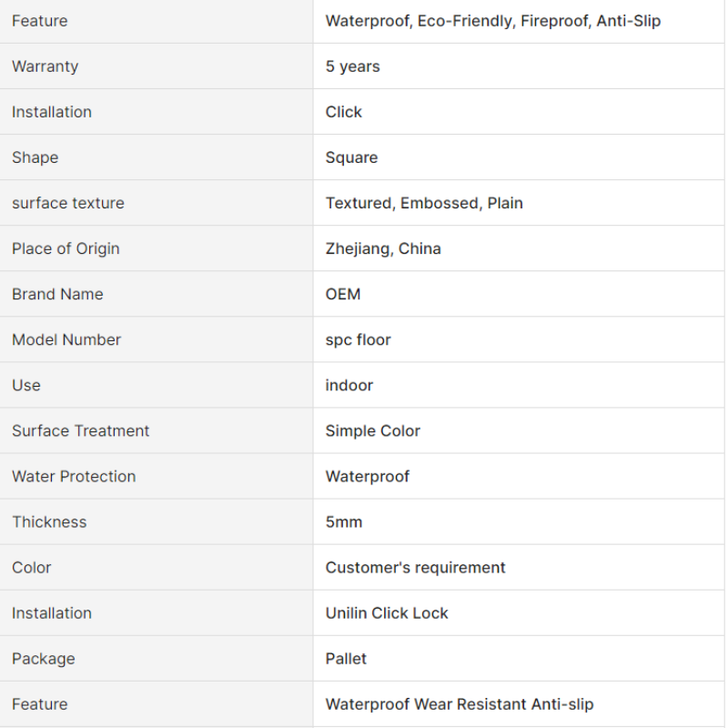Select the "Unilin Click Lock" value
The image size is (728, 728).
[x=387, y=612]
